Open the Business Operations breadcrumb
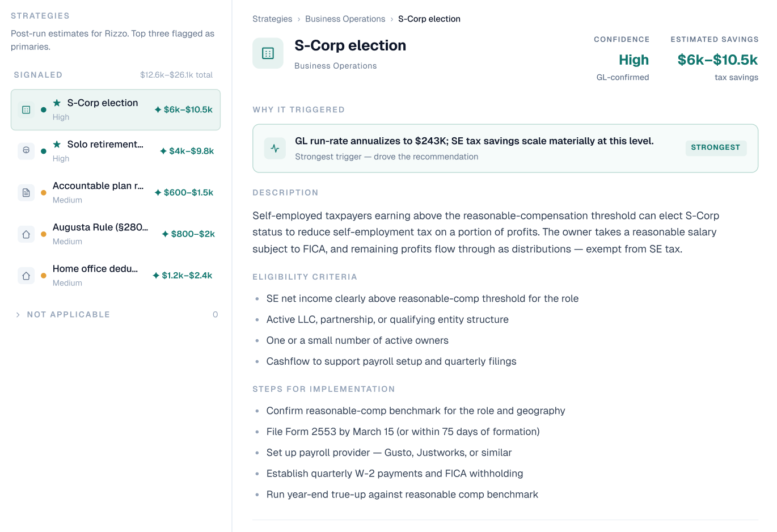 click(x=345, y=19)
